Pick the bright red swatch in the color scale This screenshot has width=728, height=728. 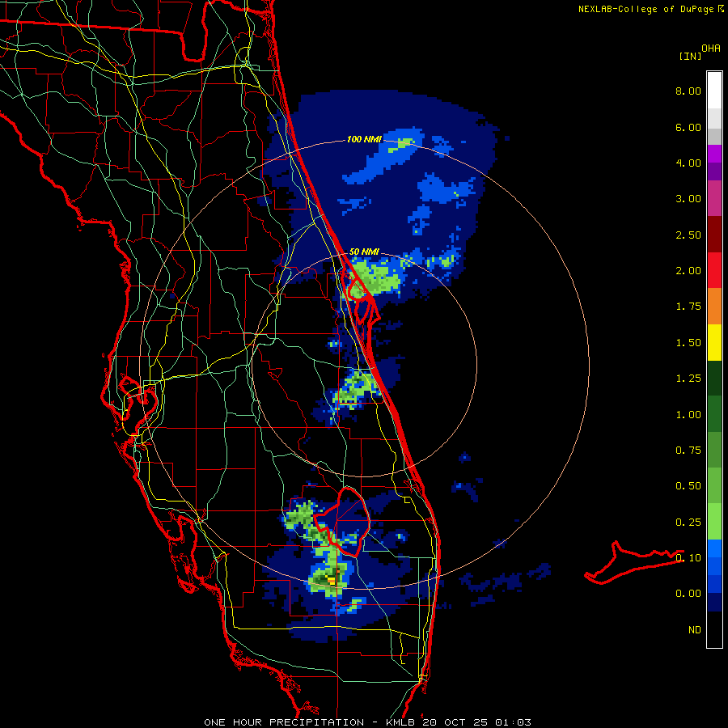[714, 271]
